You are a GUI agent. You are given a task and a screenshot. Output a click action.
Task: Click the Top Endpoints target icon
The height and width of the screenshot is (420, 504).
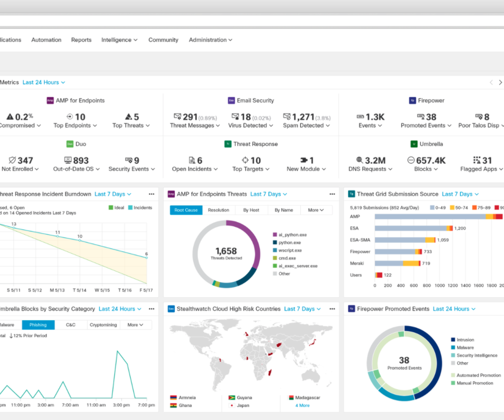click(x=70, y=117)
